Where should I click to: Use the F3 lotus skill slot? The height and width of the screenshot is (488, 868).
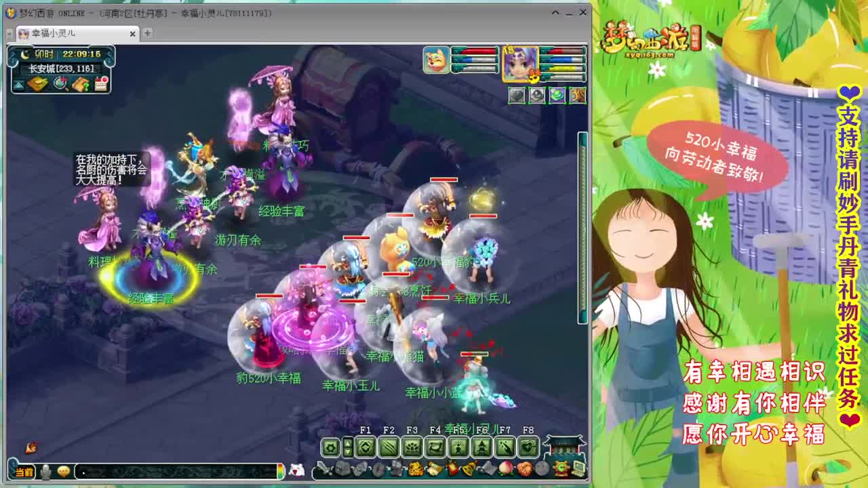[x=412, y=447]
